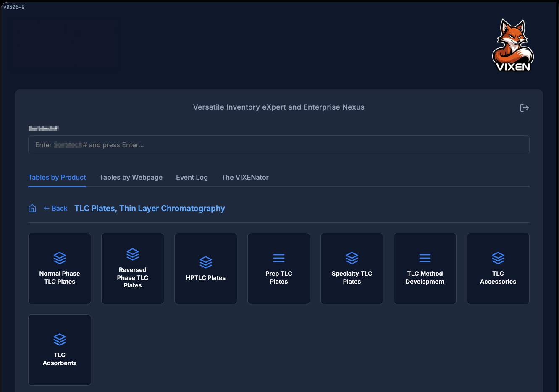Open TLC Accessories card label
The image size is (559, 392).
coord(498,277)
